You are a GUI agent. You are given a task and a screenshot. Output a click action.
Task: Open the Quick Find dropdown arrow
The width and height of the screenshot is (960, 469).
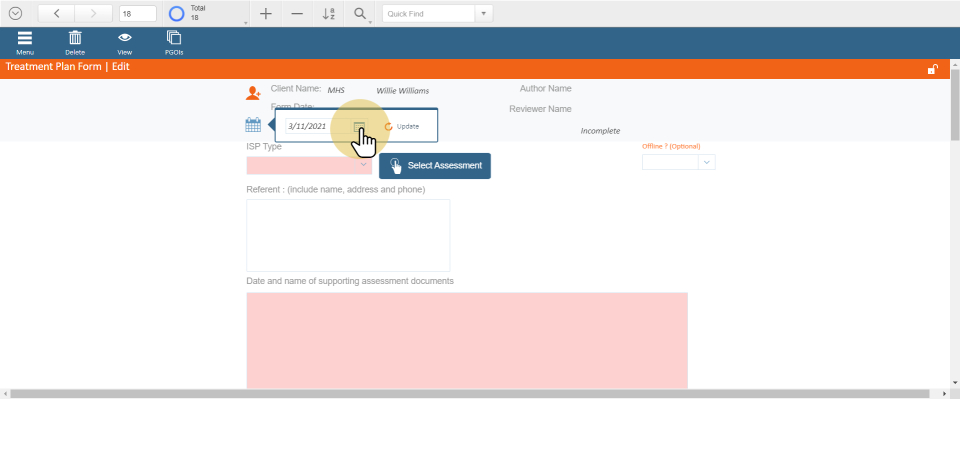coord(484,14)
